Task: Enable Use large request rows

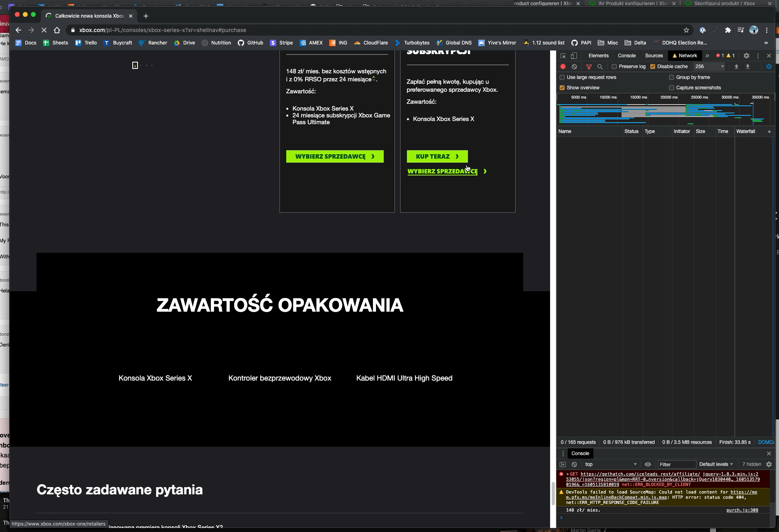Action: coord(562,77)
